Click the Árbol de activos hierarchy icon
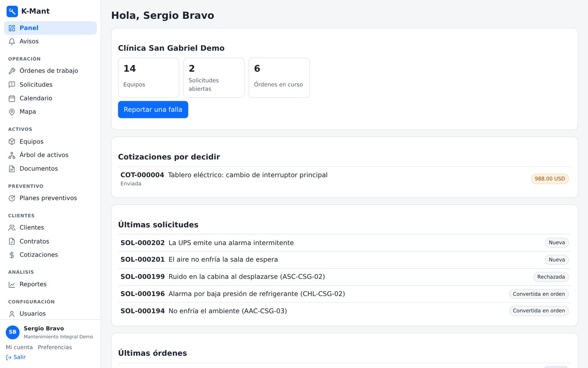This screenshot has width=588, height=368. [12, 155]
